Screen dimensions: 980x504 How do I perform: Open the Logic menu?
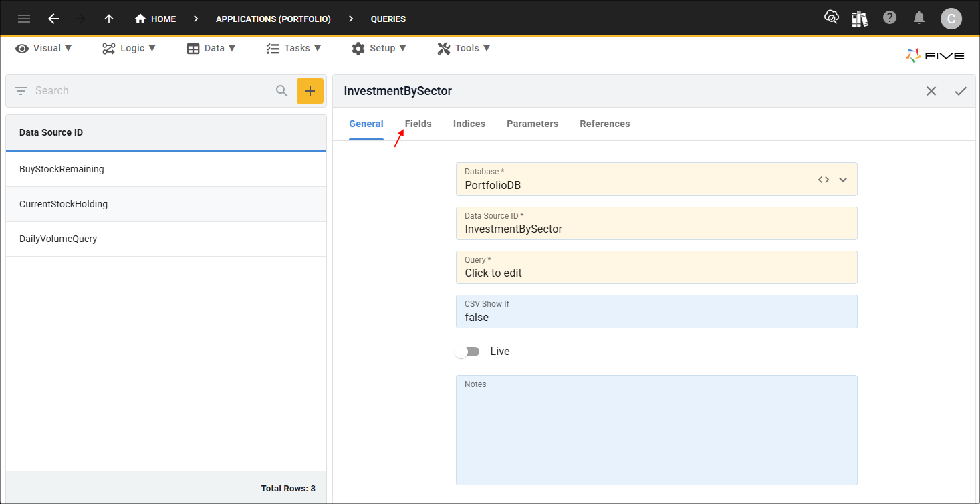129,48
